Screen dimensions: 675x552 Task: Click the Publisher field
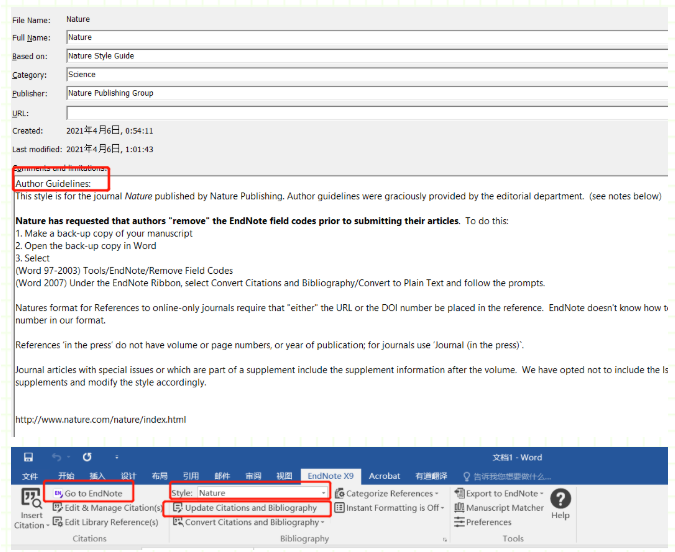coord(367,93)
